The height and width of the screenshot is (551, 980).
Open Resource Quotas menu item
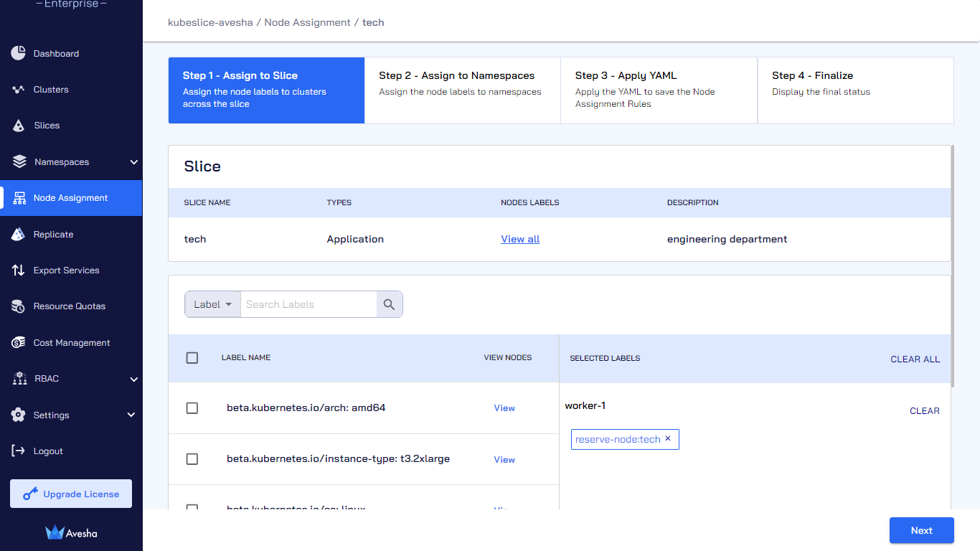click(x=71, y=306)
